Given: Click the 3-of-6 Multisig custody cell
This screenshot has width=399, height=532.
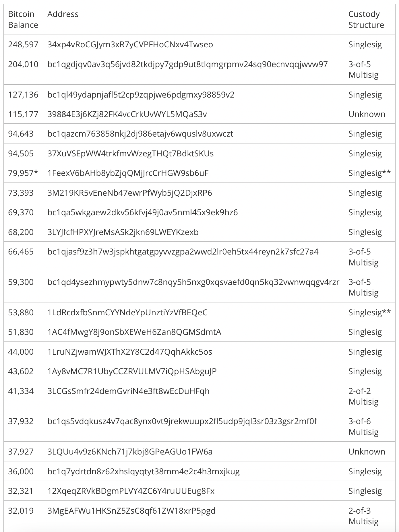Looking at the screenshot, I should pyautogui.click(x=363, y=426).
